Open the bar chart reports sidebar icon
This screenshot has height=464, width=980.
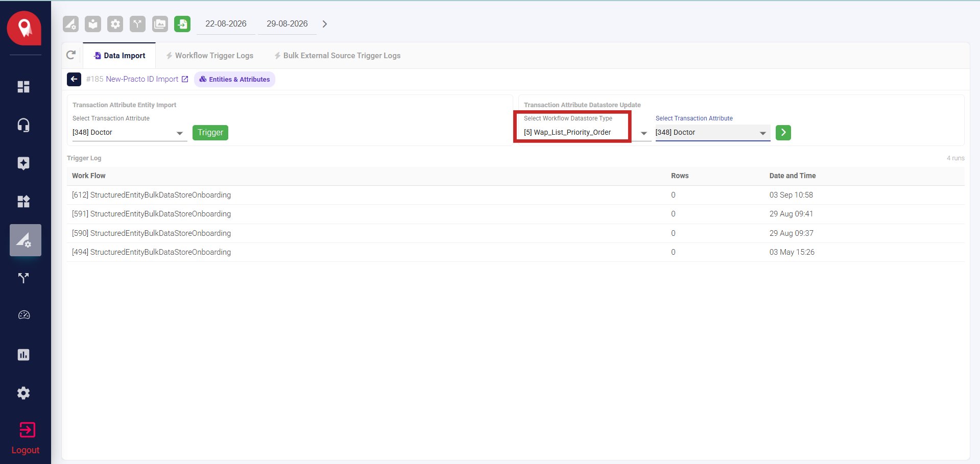click(x=23, y=355)
